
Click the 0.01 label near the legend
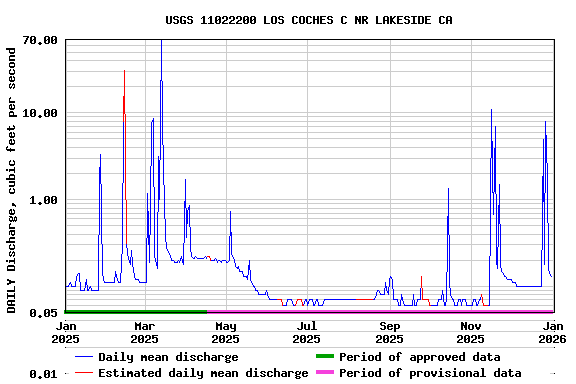pyautogui.click(x=44, y=374)
